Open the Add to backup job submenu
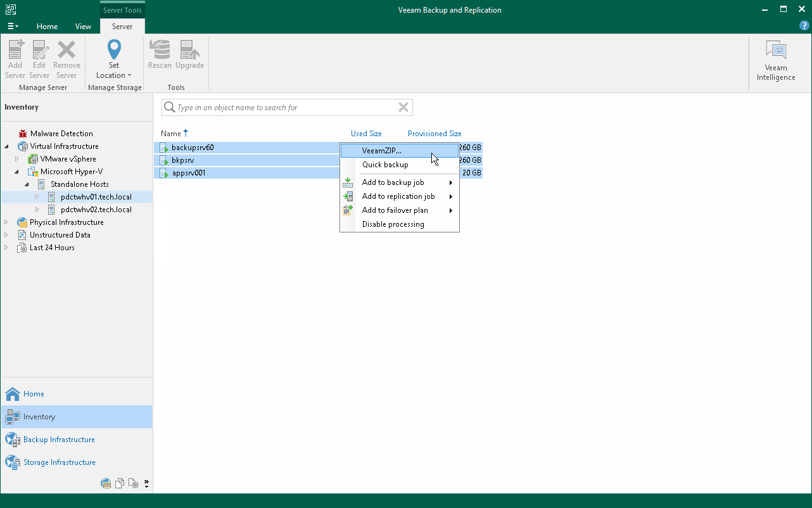This screenshot has width=812, height=508. click(x=400, y=182)
